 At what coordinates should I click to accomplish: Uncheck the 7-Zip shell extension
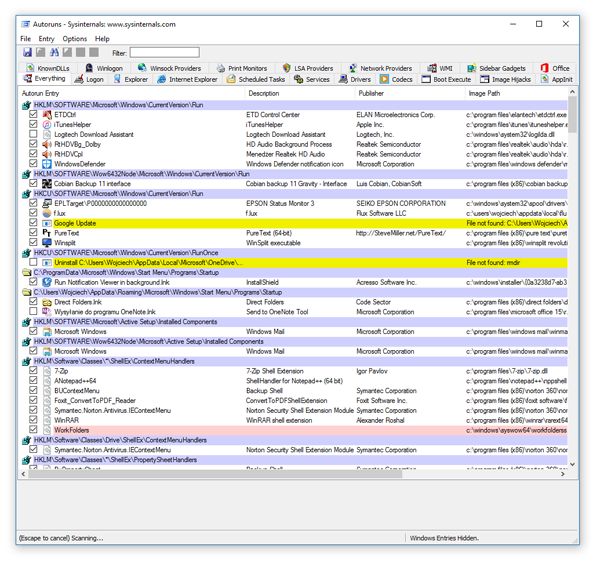33,370
